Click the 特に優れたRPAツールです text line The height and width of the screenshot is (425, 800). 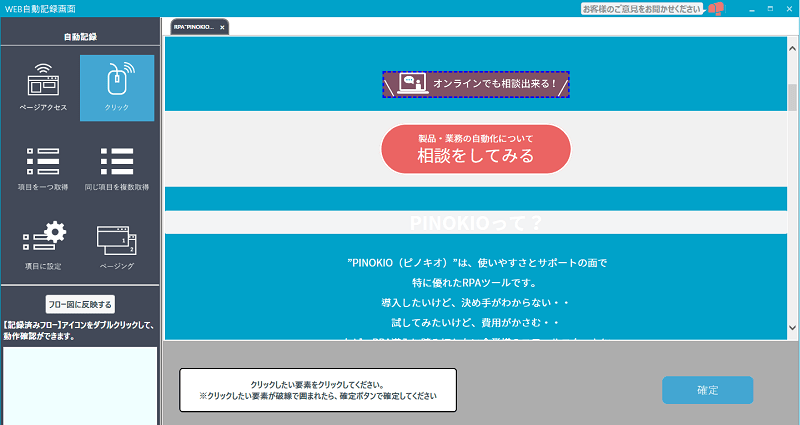(474, 283)
